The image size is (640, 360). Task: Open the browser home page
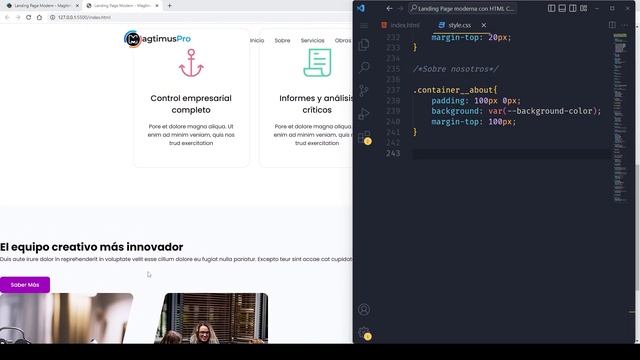pos(39,18)
